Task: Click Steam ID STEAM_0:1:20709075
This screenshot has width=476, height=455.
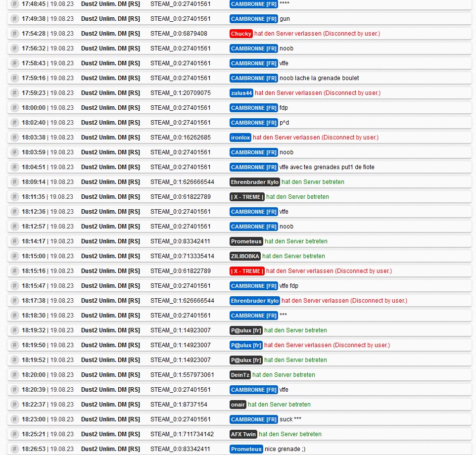Action: point(180,93)
